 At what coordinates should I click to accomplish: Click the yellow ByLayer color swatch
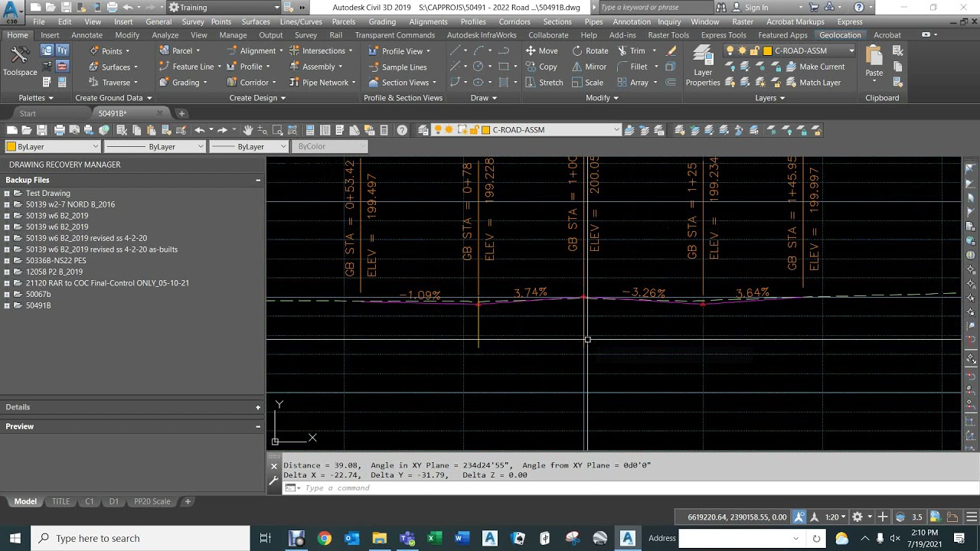(11, 146)
